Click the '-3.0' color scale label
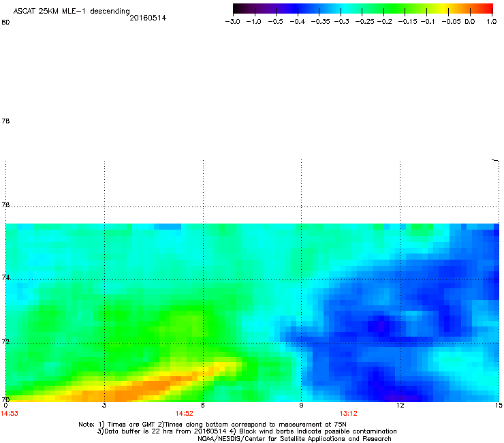Viewport: 504px width, 443px height. (232, 22)
